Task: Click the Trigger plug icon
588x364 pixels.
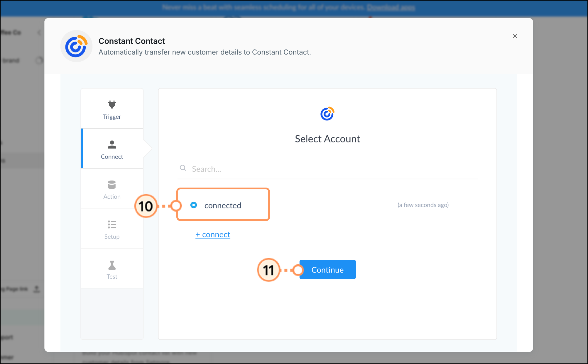Action: tap(112, 104)
